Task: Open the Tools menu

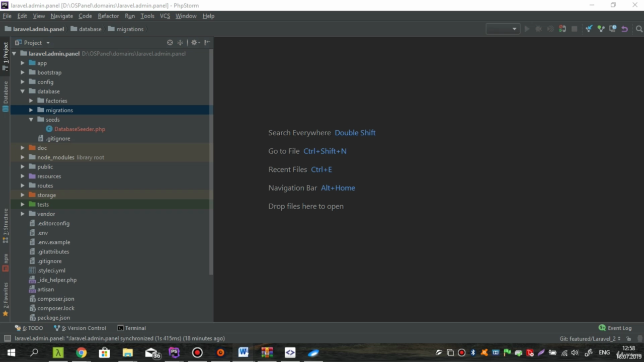Action: pyautogui.click(x=147, y=16)
